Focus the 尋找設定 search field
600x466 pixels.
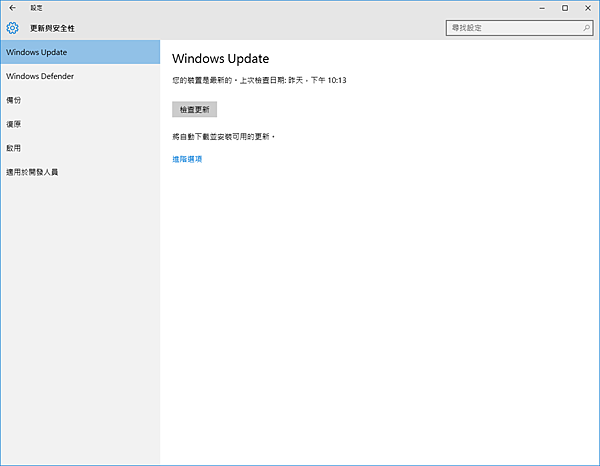click(519, 28)
